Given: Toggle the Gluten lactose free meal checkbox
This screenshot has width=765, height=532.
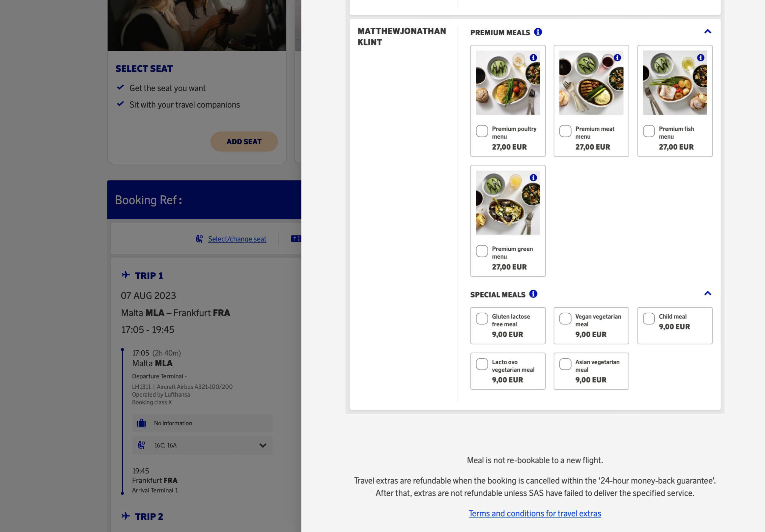Looking at the screenshot, I should point(481,318).
